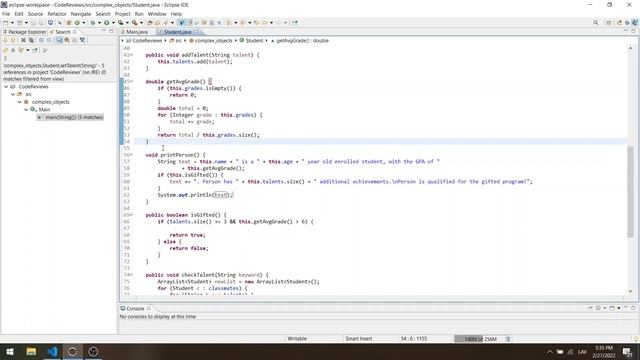Click the Open Task toolbar icon
The width and height of the screenshot is (640, 360).
157,23
